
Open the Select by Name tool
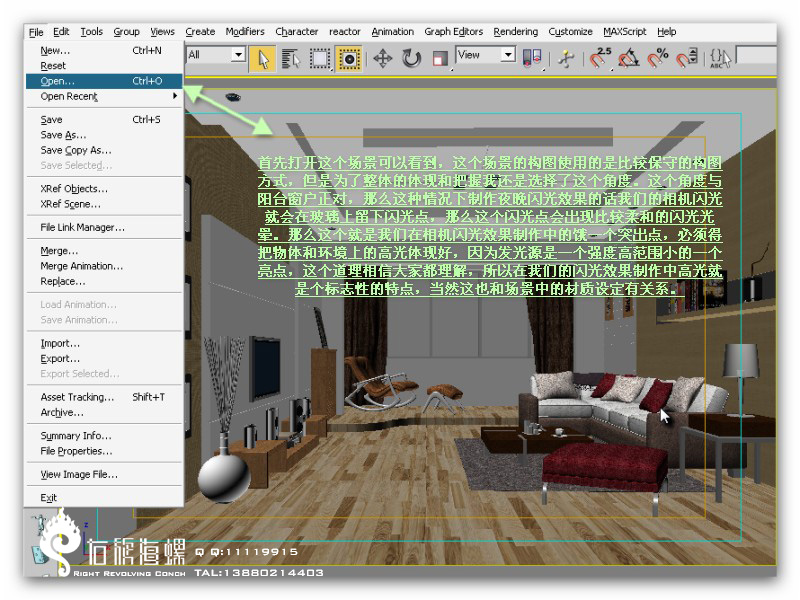(291, 59)
